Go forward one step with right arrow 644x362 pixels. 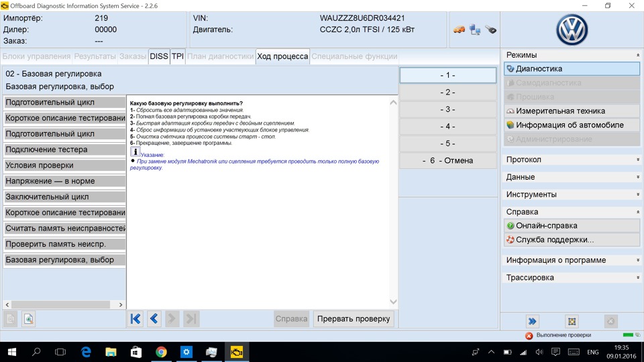(172, 319)
